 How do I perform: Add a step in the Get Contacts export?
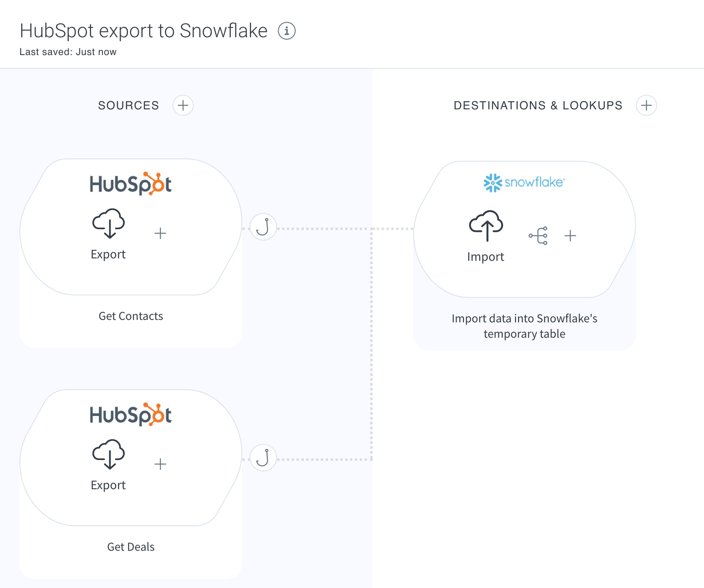(x=160, y=233)
